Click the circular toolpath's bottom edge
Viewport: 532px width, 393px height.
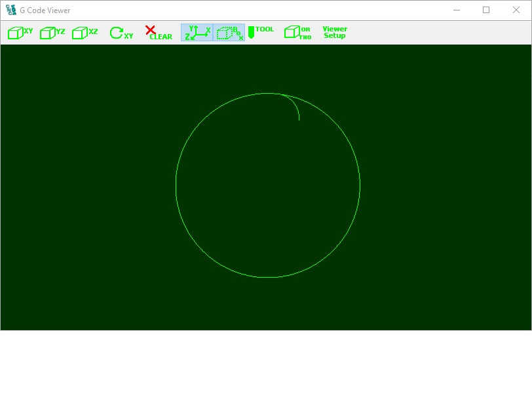tap(268, 277)
